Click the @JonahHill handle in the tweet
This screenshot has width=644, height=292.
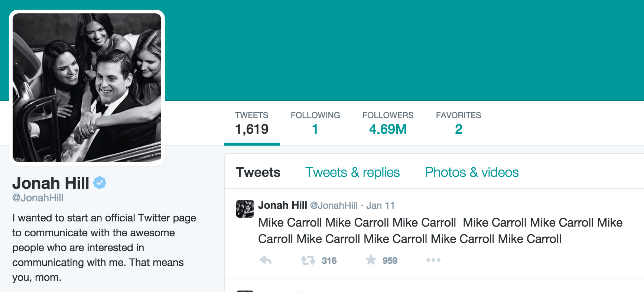pyautogui.click(x=334, y=205)
